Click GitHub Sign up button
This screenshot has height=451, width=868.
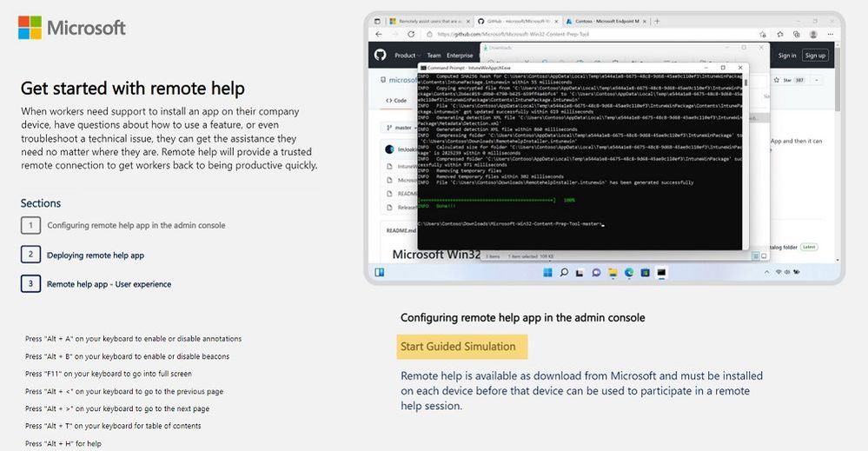tap(815, 56)
